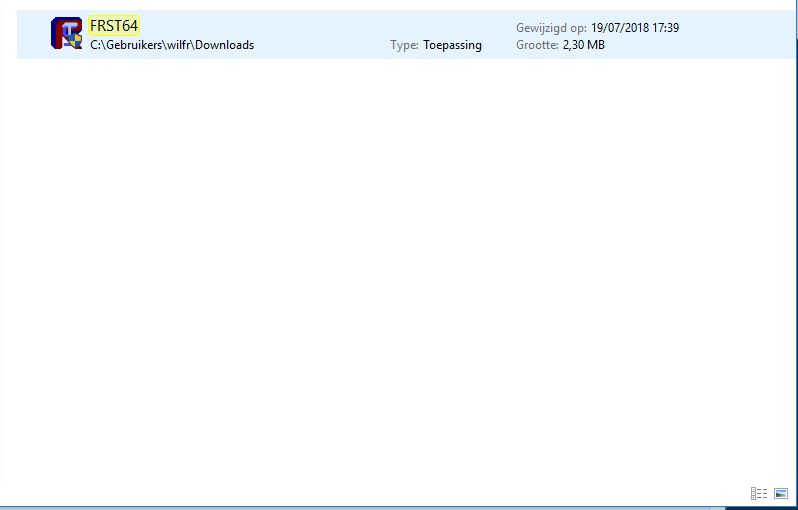Click the path C:\Gebruikers\wilfr\Downloads
Screen dimensions: 798x510
[172, 45]
